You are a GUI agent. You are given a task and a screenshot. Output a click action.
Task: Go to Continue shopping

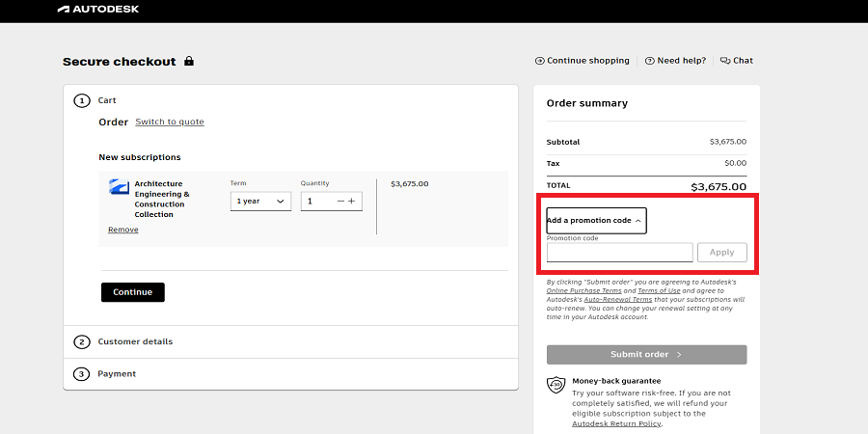pos(583,61)
